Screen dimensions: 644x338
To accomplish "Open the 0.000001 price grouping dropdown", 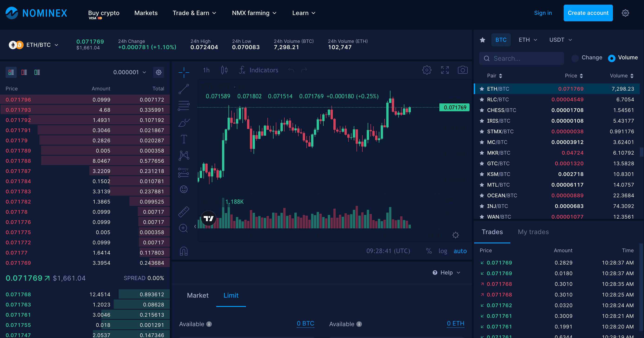I will [x=129, y=73].
